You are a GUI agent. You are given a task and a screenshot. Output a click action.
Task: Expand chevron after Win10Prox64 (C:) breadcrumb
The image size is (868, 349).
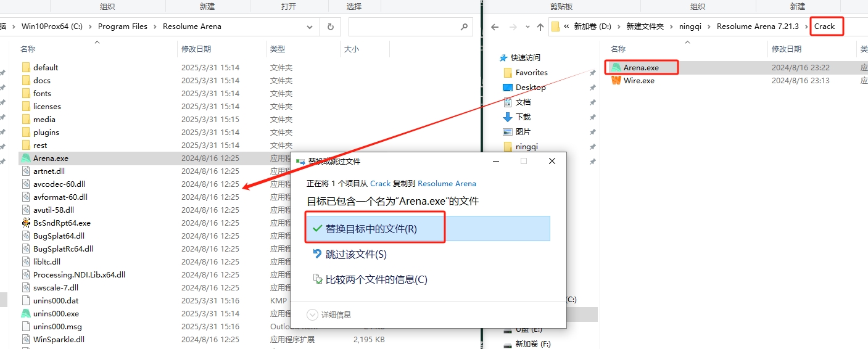[90, 27]
